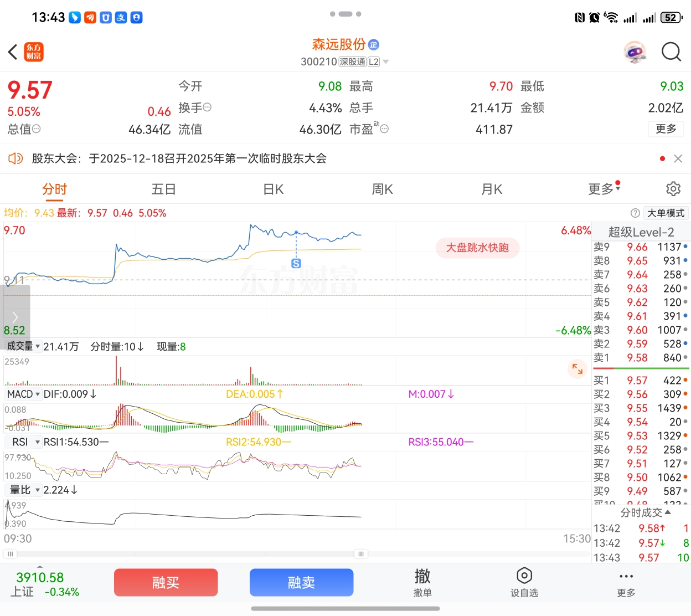Open the search magnifier icon
691x616 pixels.
tap(671, 52)
